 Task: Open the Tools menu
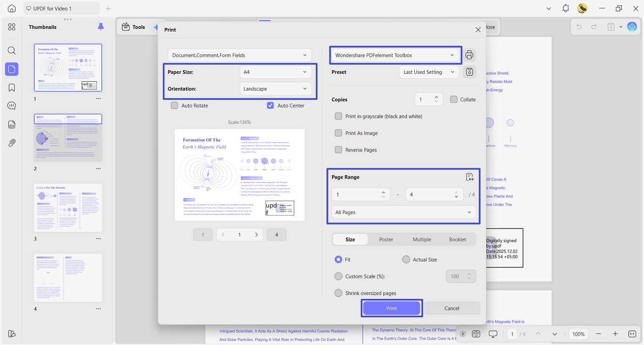(134, 27)
